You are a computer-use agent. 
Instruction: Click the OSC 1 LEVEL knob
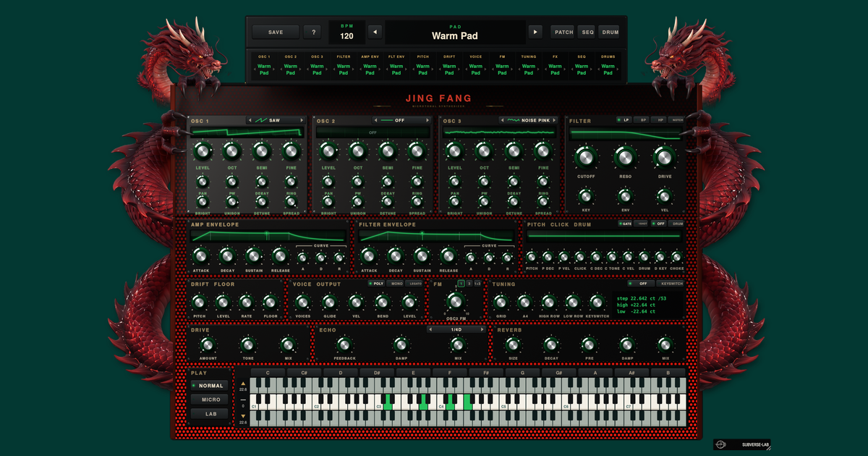pyautogui.click(x=203, y=151)
